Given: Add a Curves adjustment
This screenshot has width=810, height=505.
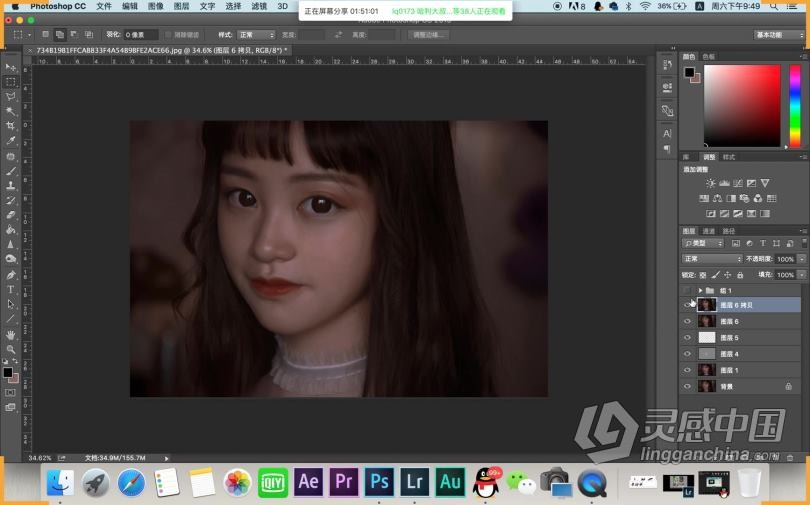Looking at the screenshot, I should (738, 183).
